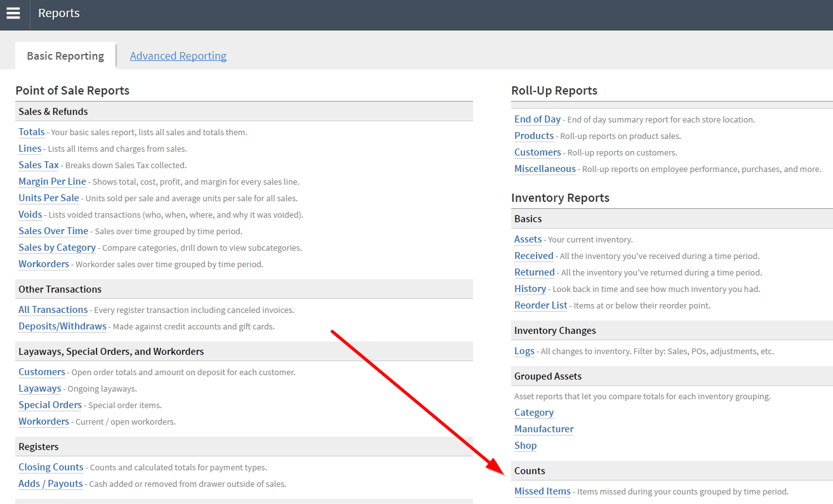Screen dimensions: 833x504
Task: Open the Sales by Category report
Action: click(57, 248)
